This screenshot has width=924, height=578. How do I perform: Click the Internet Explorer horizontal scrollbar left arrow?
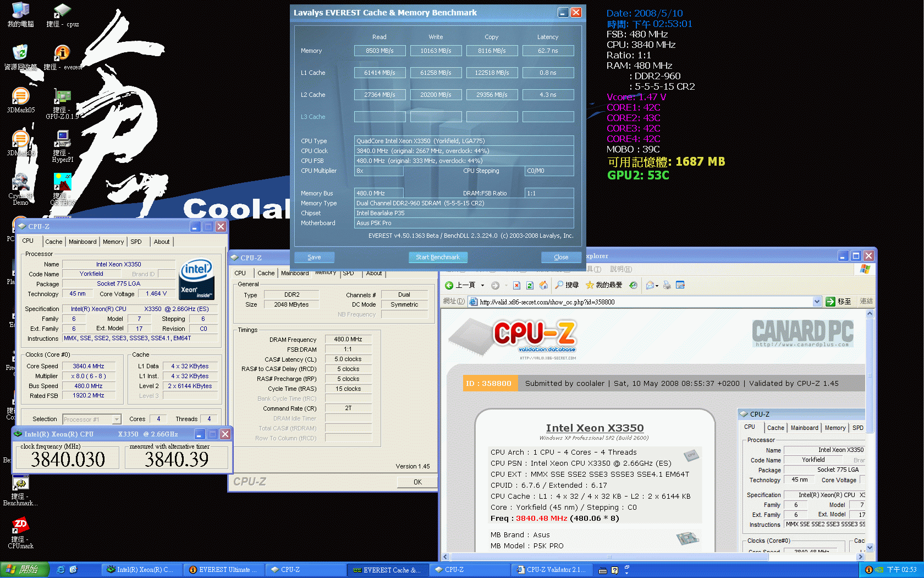coord(446,557)
